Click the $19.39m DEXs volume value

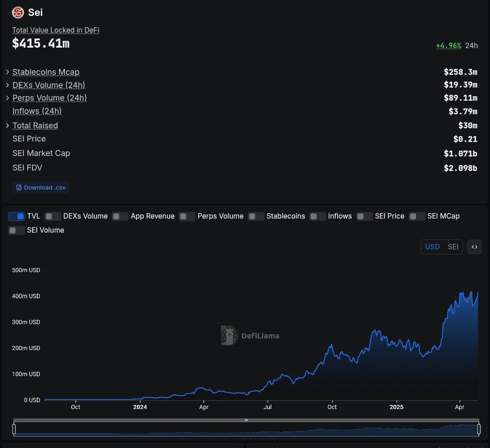click(461, 85)
